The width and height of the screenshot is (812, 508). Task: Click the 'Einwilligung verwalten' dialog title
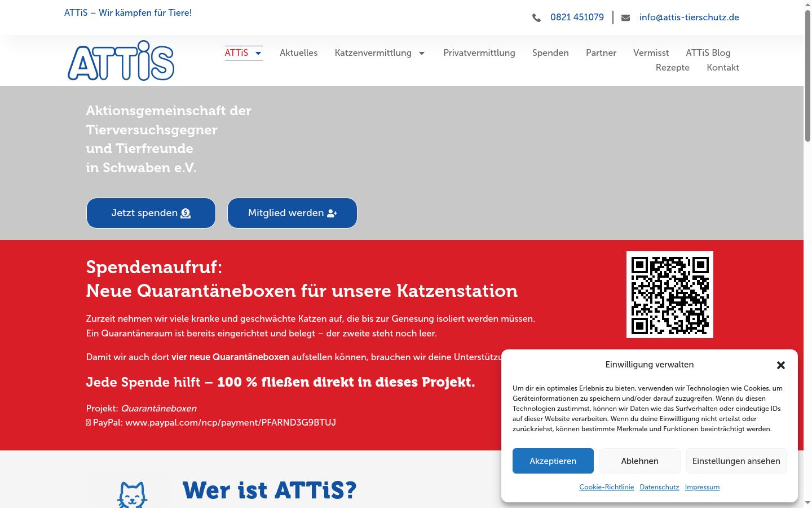pos(650,365)
